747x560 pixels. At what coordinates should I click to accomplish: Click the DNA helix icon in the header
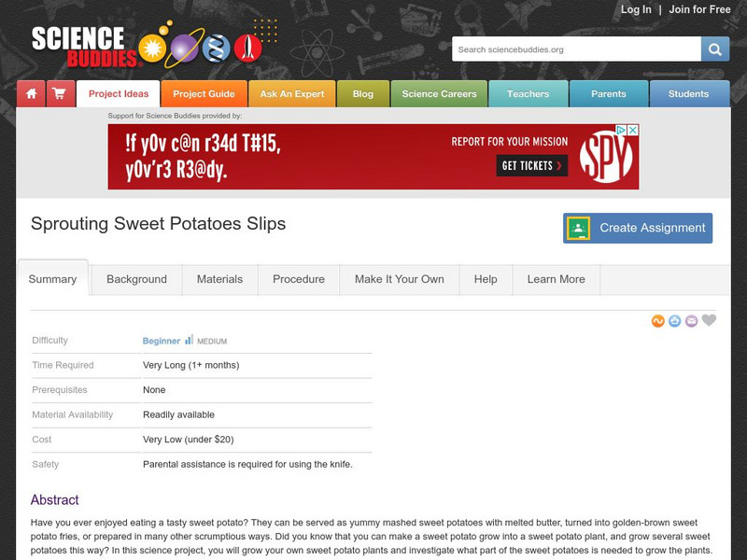pos(217,49)
